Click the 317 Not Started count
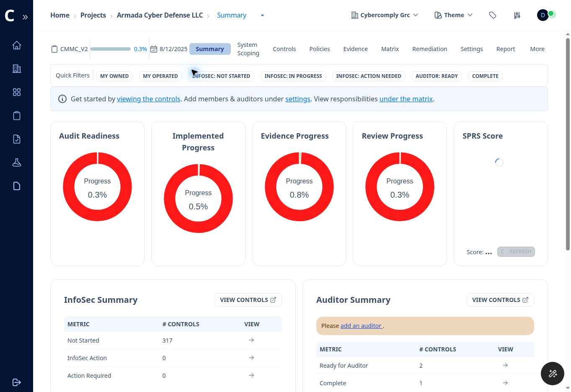This screenshot has width=571, height=392. pyautogui.click(x=167, y=340)
